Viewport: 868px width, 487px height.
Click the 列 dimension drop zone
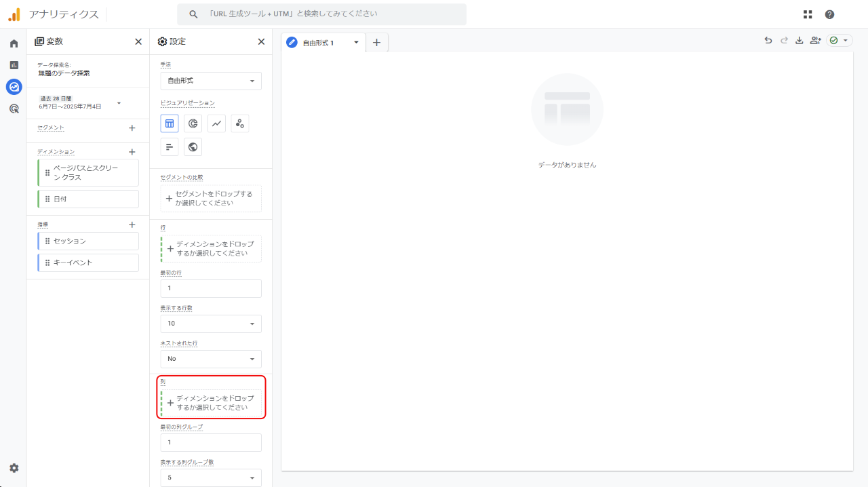pos(212,403)
